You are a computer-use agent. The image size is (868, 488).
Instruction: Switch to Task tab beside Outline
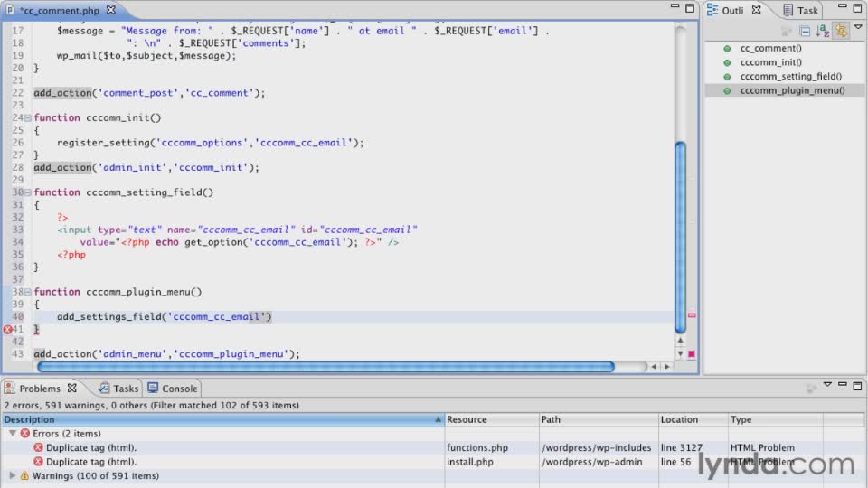[801, 11]
